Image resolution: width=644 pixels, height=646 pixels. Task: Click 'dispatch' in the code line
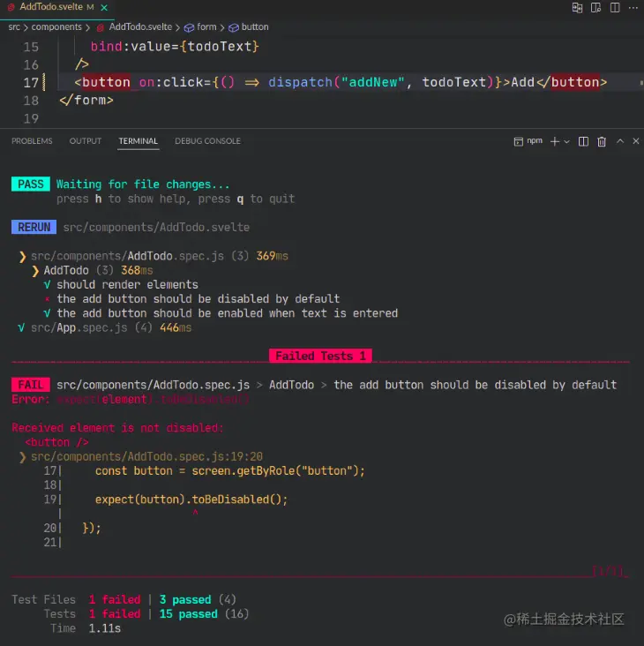tap(300, 82)
